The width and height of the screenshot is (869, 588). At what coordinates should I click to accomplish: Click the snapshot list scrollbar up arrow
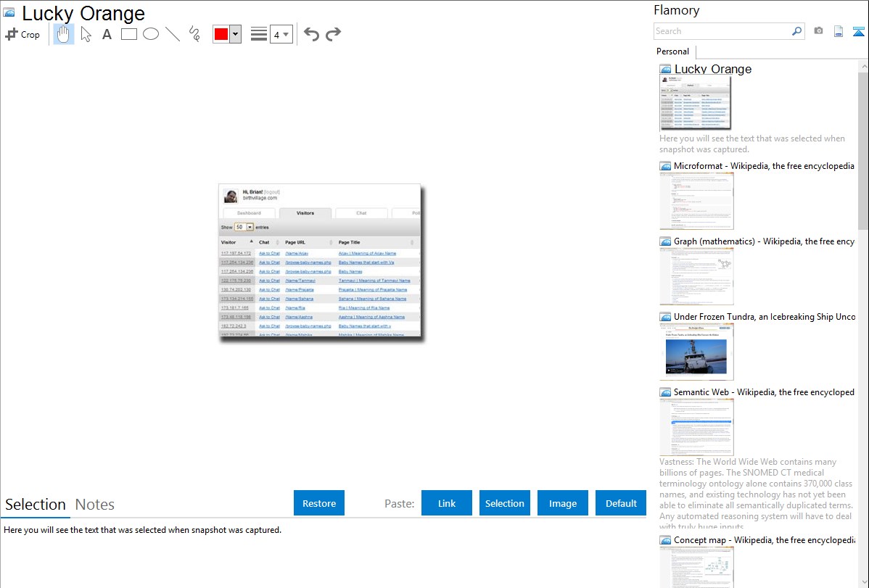point(863,67)
